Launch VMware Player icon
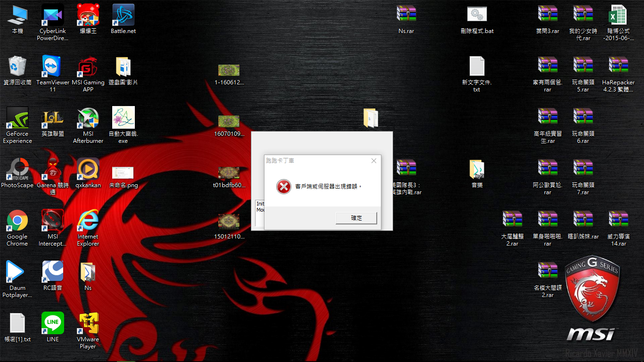The height and width of the screenshot is (362, 644). click(x=88, y=331)
